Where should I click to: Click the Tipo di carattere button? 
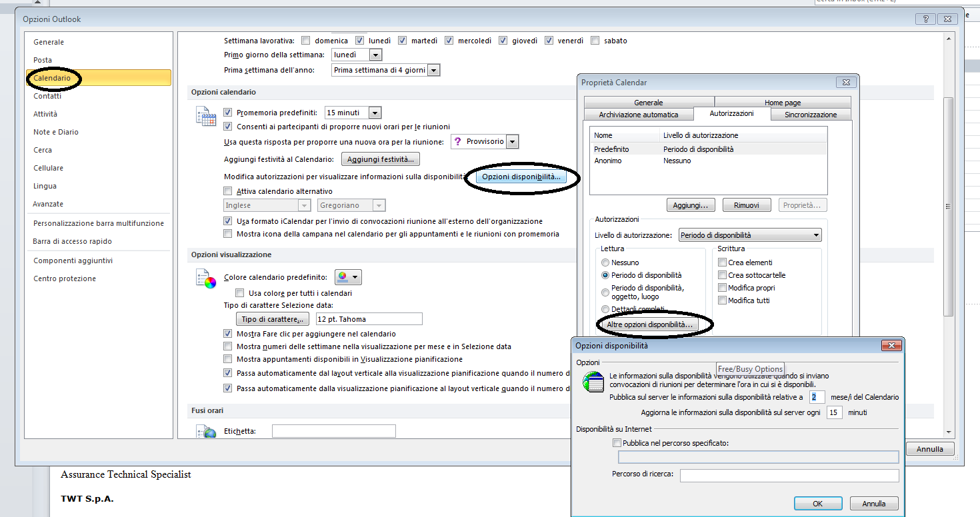[x=272, y=319]
